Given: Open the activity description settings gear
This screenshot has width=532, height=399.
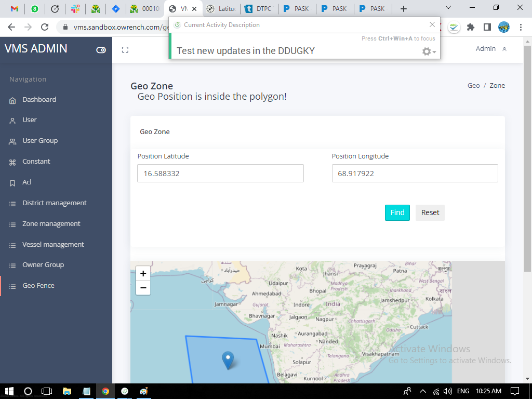Looking at the screenshot, I should point(428,51).
